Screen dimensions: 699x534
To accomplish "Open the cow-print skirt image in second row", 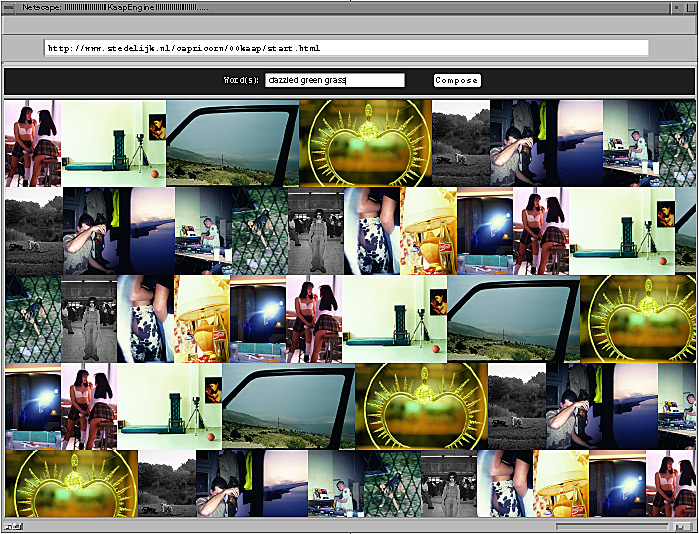I will (372, 231).
